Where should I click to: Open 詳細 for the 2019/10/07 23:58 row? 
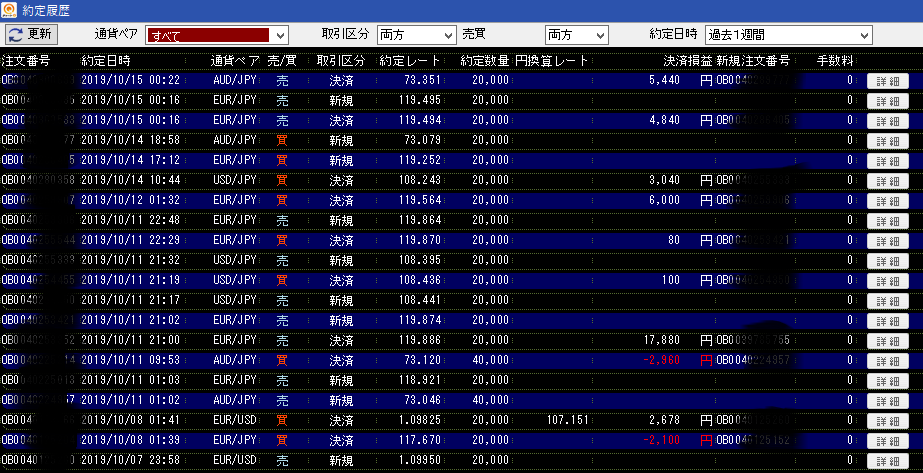[x=888, y=461]
